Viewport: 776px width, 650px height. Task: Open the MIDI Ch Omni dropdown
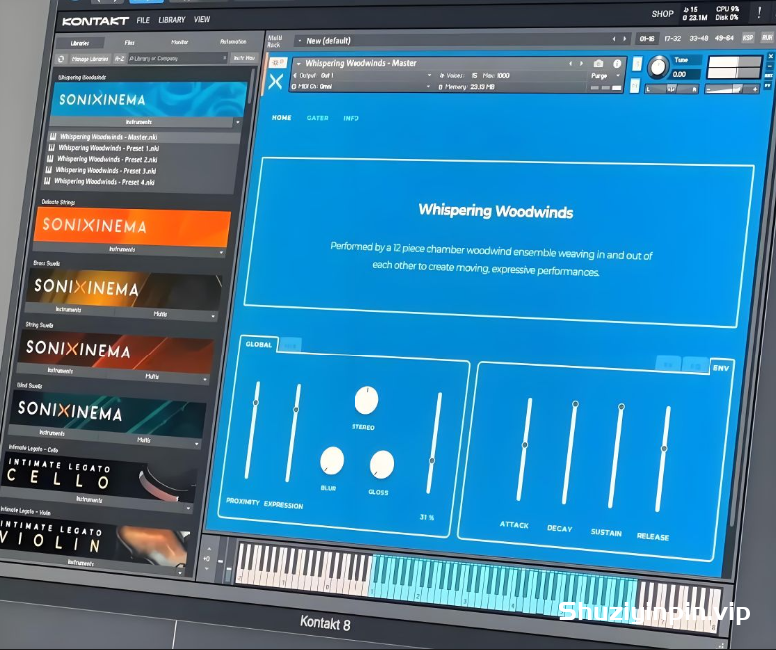point(362,87)
